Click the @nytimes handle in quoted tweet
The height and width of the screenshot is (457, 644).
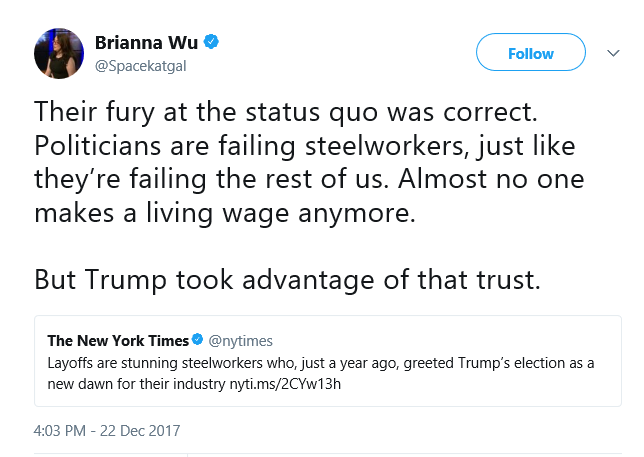[240, 341]
